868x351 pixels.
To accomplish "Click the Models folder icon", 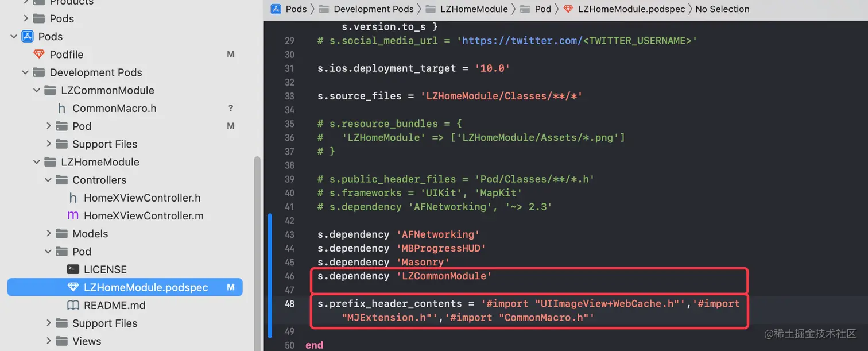I will (x=62, y=234).
